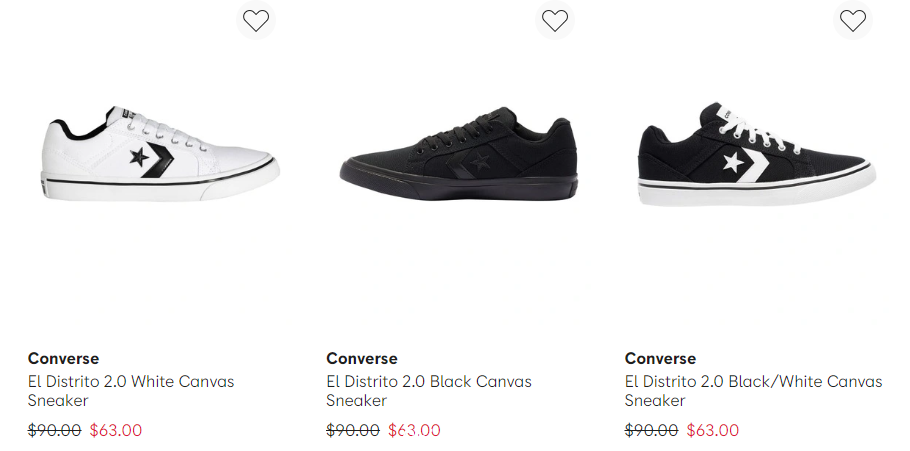
Task: Save black/white sneaker with heart icon
Action: (x=853, y=21)
